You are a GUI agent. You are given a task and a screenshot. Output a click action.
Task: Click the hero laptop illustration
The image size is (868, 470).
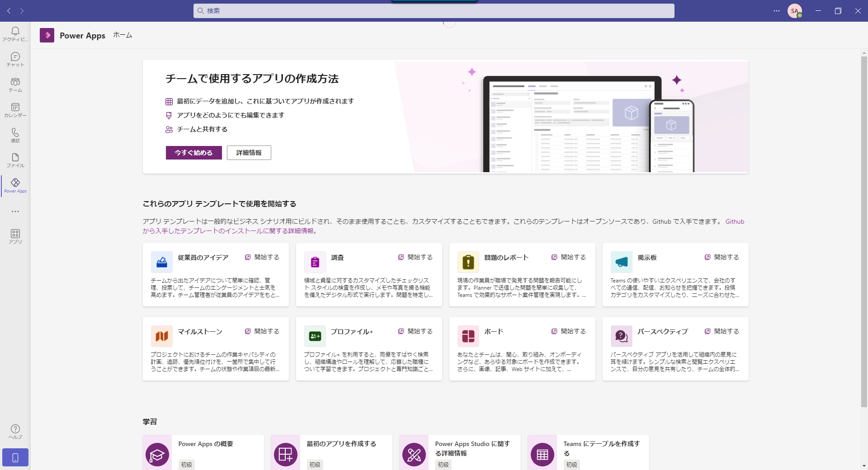click(572, 124)
